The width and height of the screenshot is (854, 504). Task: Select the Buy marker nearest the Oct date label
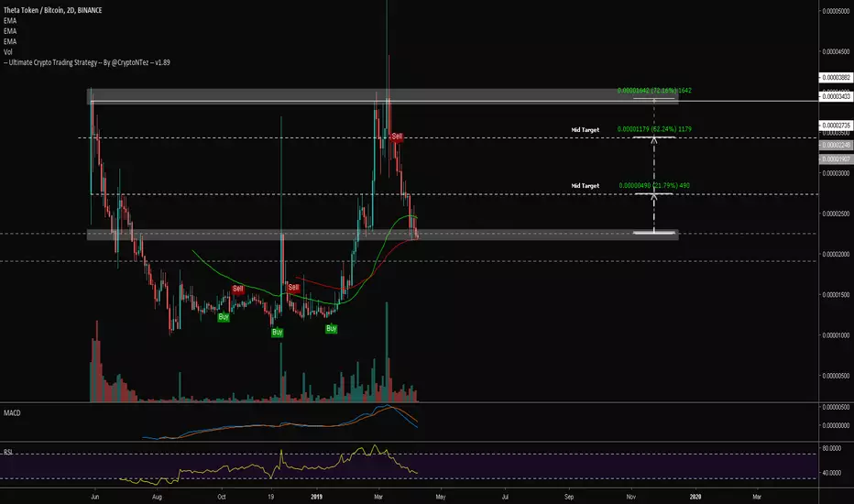click(x=224, y=316)
